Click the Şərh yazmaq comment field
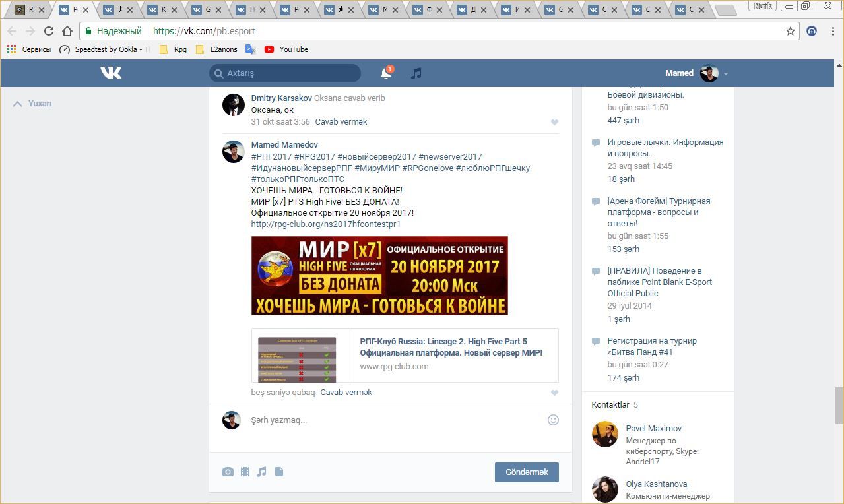 396,420
